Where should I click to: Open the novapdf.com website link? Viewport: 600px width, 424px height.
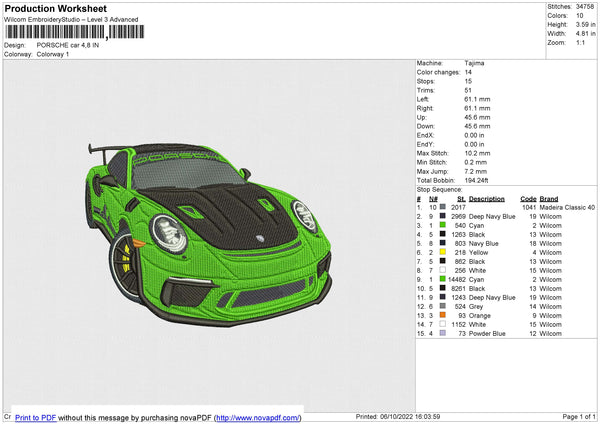point(258,417)
